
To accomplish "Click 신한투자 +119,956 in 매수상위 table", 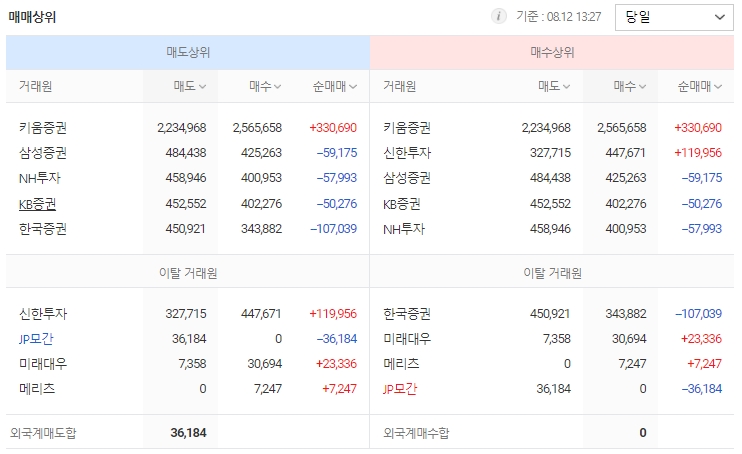I will (698, 153).
